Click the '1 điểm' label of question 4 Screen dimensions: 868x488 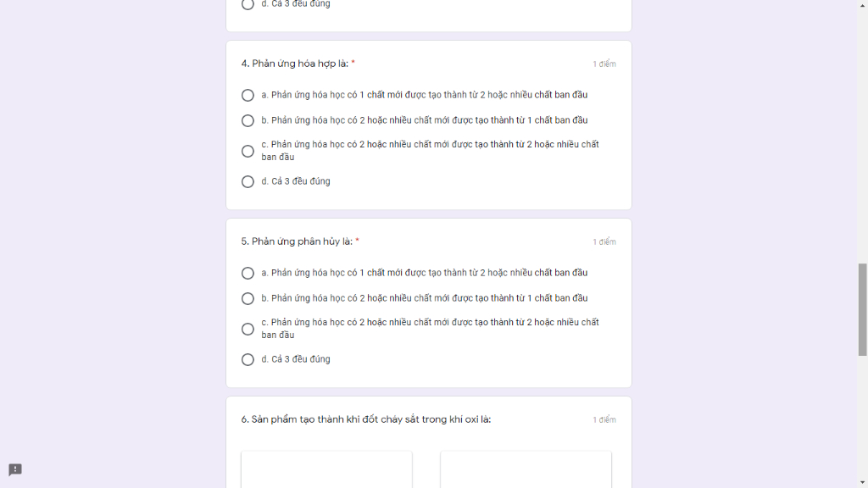tap(604, 64)
